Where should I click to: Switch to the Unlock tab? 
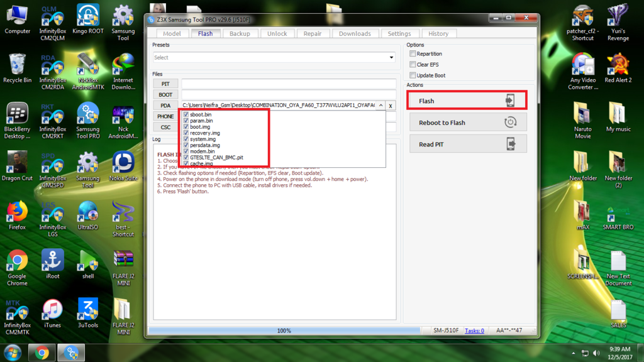(x=277, y=33)
